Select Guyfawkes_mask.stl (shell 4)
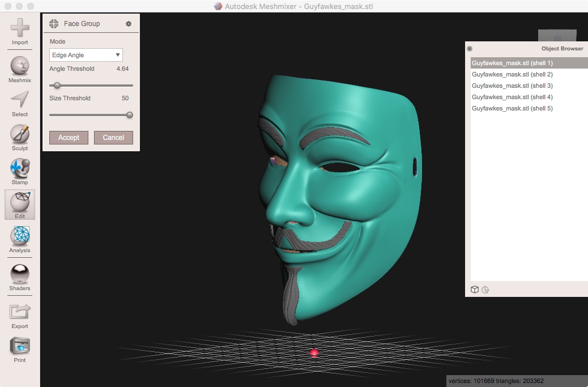Image resolution: width=588 pixels, height=387 pixels. pyautogui.click(x=529, y=97)
